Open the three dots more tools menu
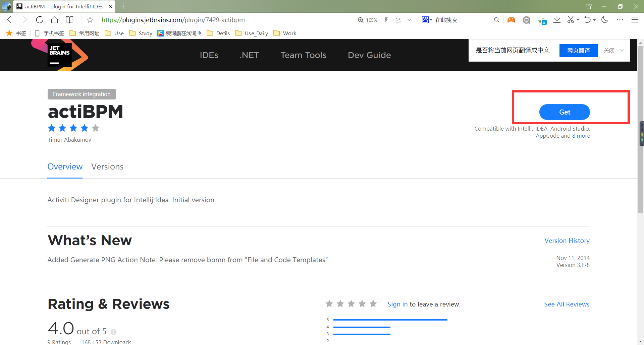The height and width of the screenshot is (345, 644). pos(620,20)
